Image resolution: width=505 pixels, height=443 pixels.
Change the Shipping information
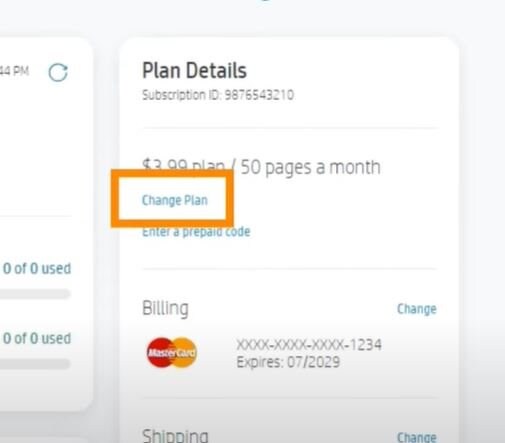[416, 437]
